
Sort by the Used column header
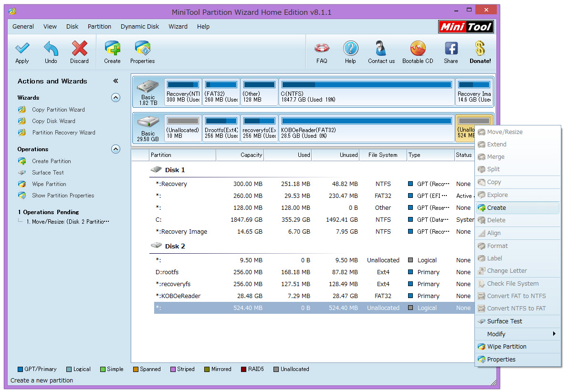pyautogui.click(x=288, y=155)
